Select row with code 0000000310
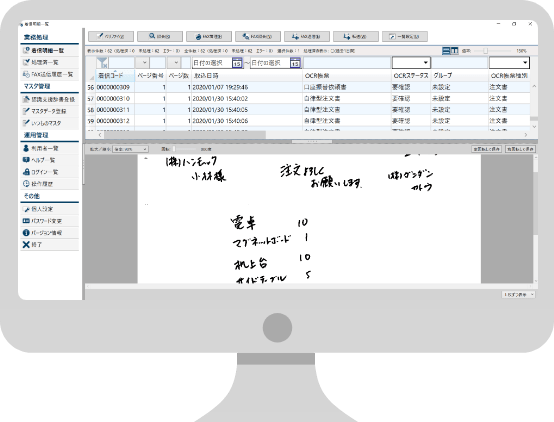554x422 pixels. click(308, 98)
